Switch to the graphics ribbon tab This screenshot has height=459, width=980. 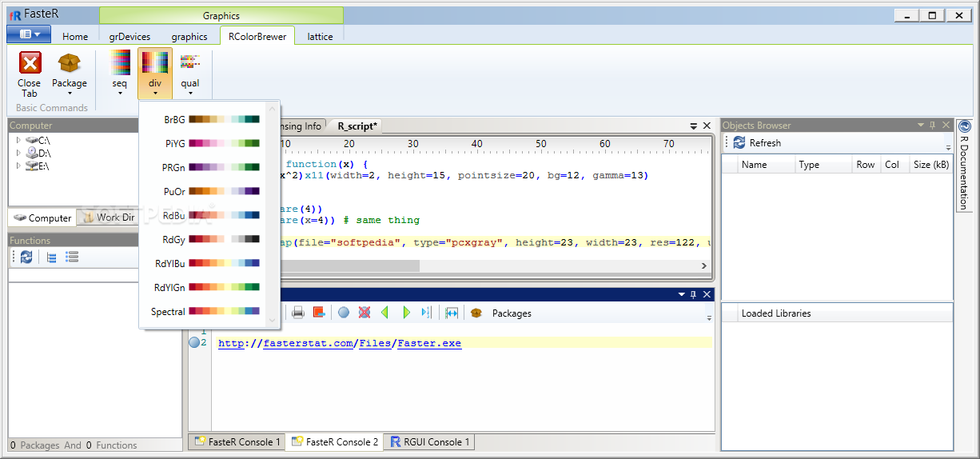[189, 36]
